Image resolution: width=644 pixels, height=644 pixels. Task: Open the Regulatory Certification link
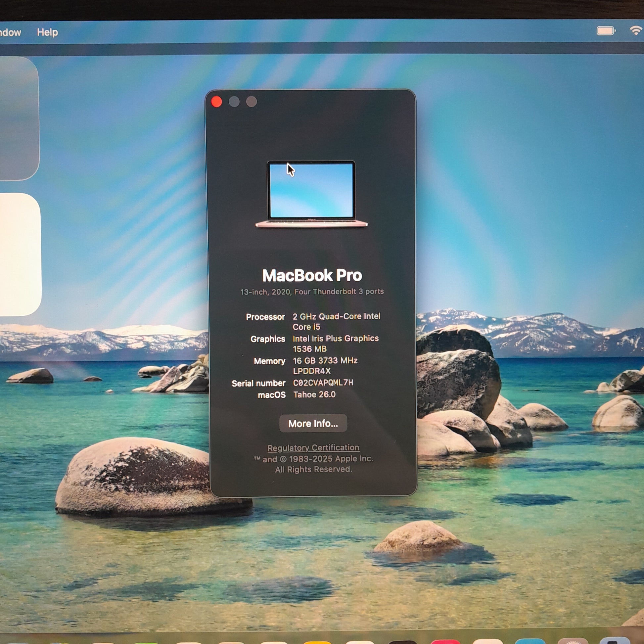pyautogui.click(x=313, y=448)
